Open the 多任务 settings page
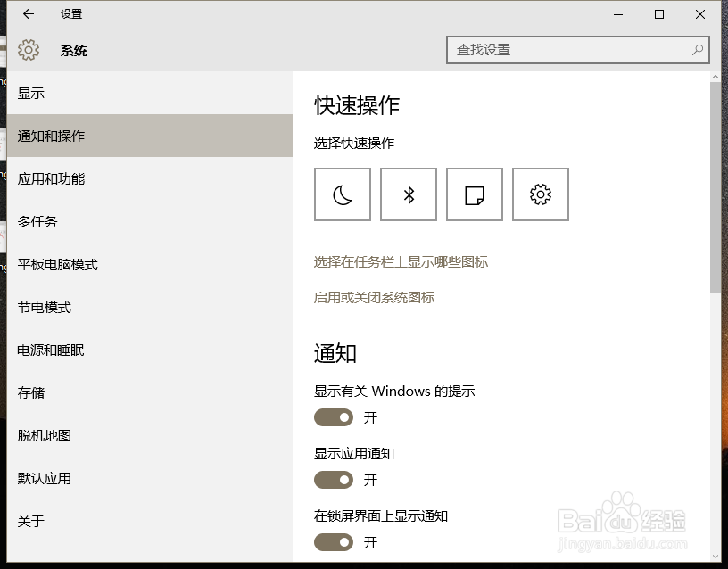This screenshot has height=569, width=728. [x=150, y=221]
